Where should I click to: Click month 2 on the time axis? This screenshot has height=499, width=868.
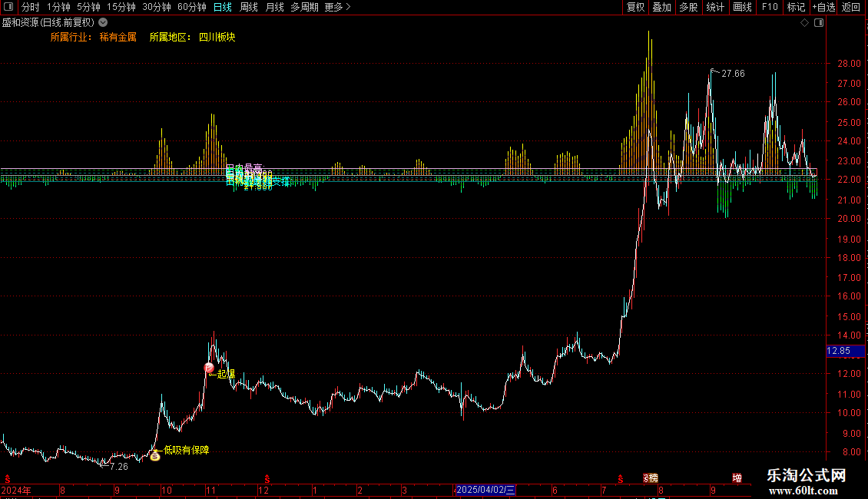coord(359,490)
